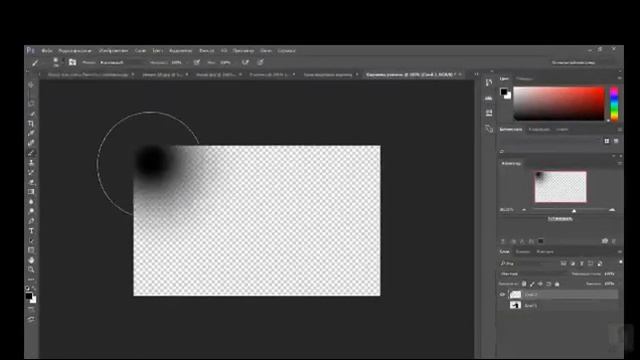
Task: Show the bottom layer via visibility box
Action: [x=502, y=305]
